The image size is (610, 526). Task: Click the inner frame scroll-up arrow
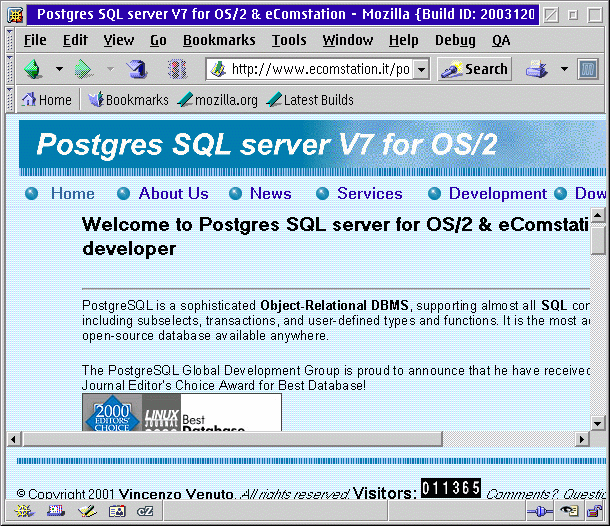pyautogui.click(x=597, y=215)
